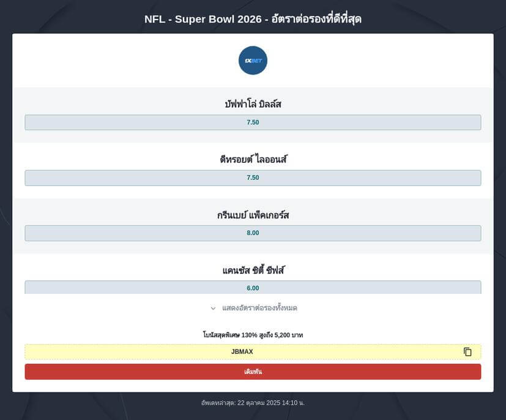Click the last updated timestamp text
The width and height of the screenshot is (506, 420).
click(x=253, y=403)
